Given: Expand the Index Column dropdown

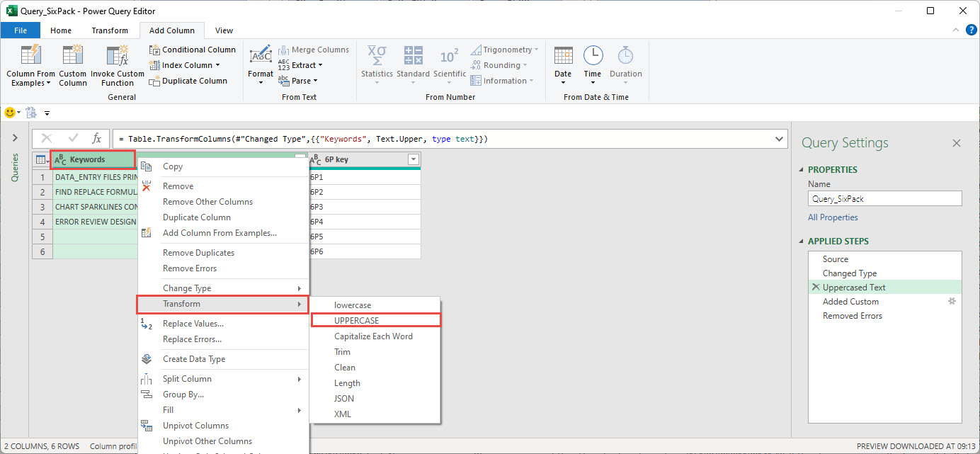Looking at the screenshot, I should 217,65.
